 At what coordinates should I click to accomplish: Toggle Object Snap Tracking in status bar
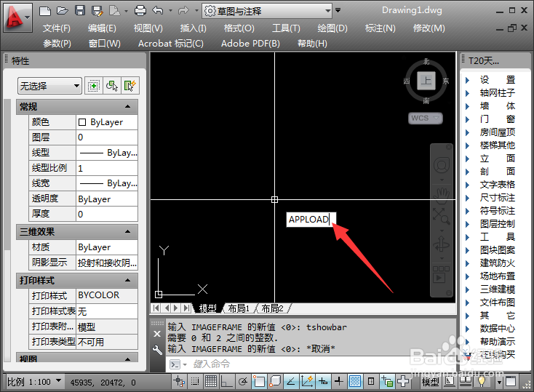[291, 381]
